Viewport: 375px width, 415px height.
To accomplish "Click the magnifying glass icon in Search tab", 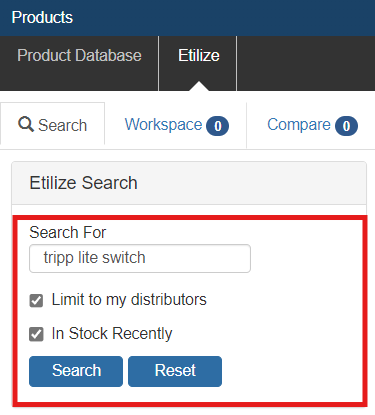I will (x=26, y=124).
